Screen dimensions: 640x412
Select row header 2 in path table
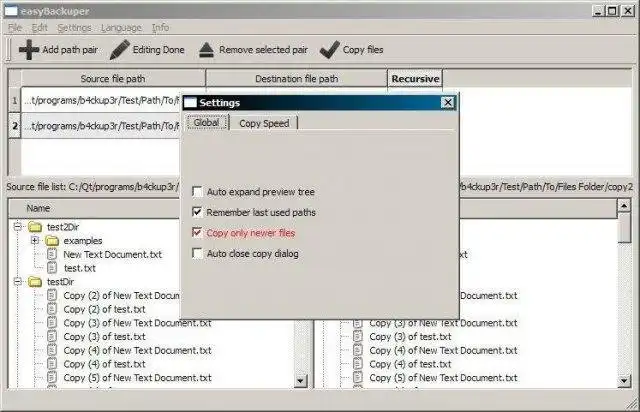14,126
